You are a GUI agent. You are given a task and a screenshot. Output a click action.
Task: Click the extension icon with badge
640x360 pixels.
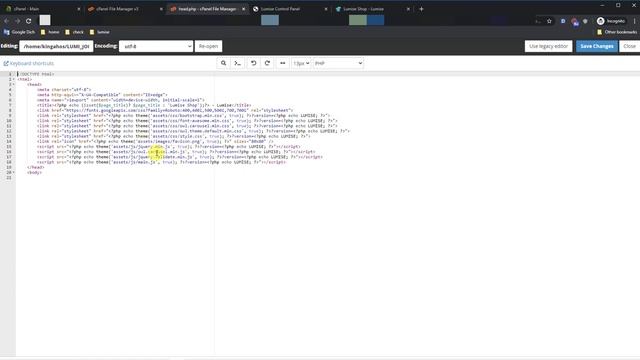575,22
